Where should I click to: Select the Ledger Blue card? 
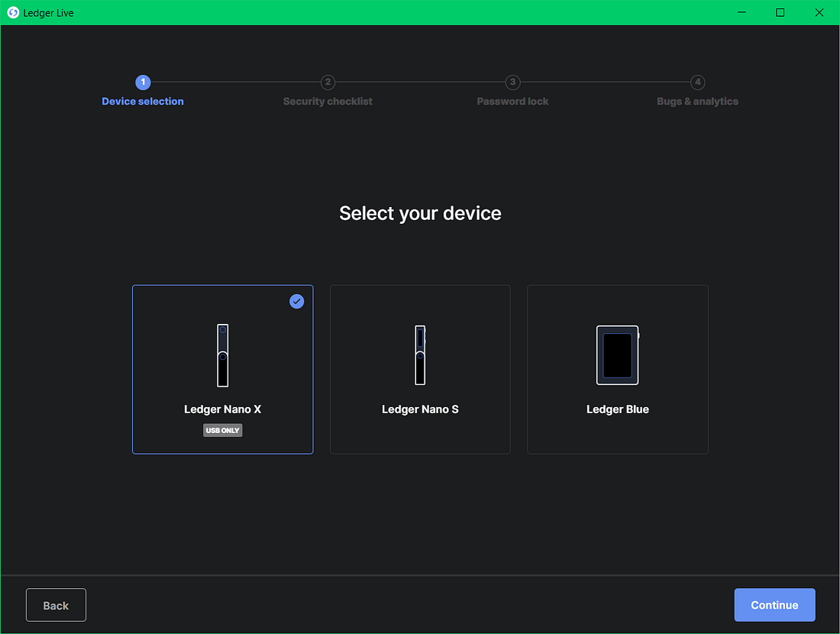click(x=617, y=369)
